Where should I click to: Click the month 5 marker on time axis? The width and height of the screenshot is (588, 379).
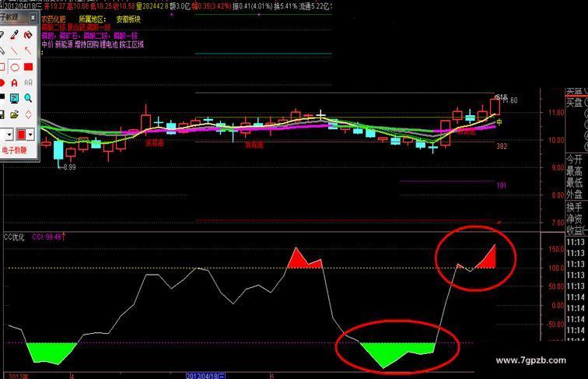coord(273,376)
